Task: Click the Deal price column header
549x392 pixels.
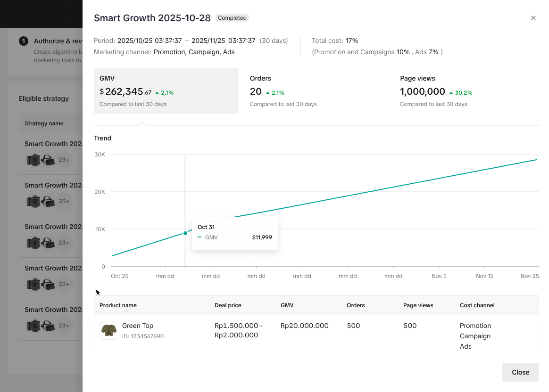Action: pyautogui.click(x=228, y=305)
